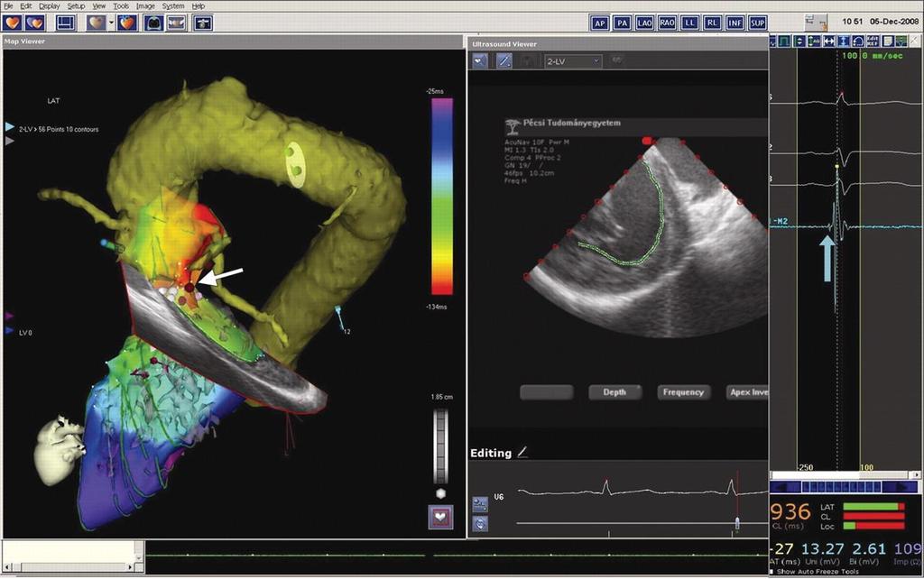Click the dimmed third tool in Ultrasound Viewer toolbar

529,60
